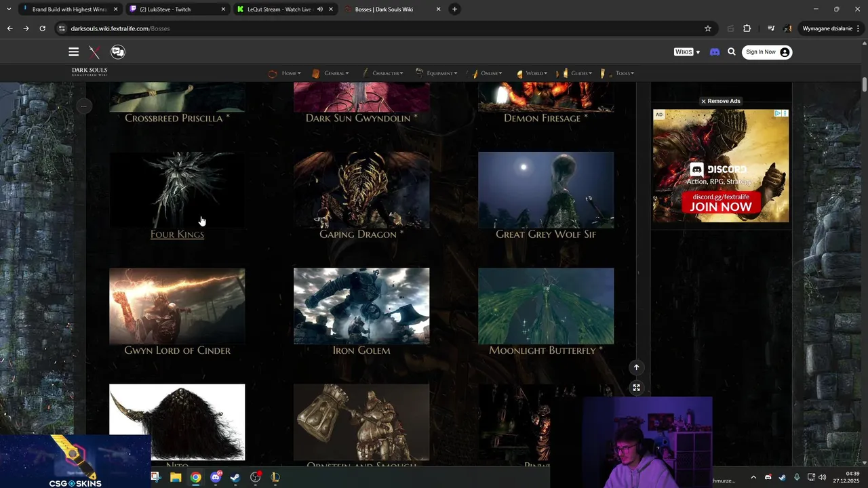Screen dimensions: 868x488
Task: Open the Gaping Dragon link
Action: click(x=361, y=234)
